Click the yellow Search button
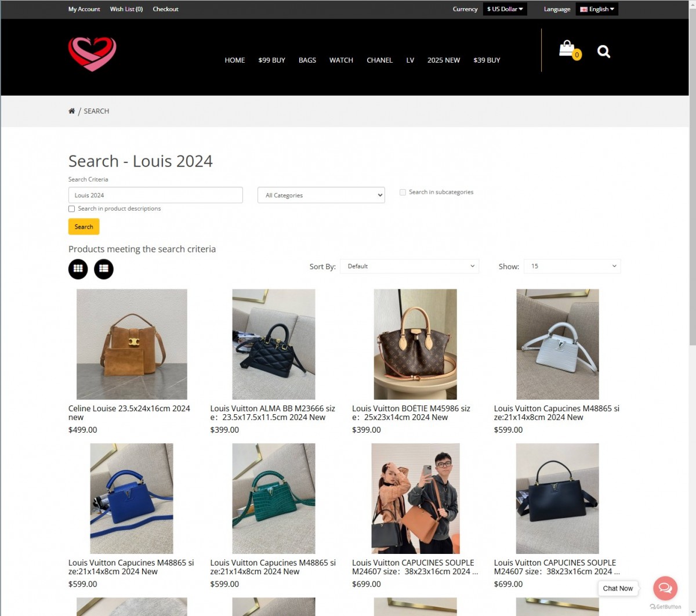The height and width of the screenshot is (616, 696). pyautogui.click(x=84, y=227)
